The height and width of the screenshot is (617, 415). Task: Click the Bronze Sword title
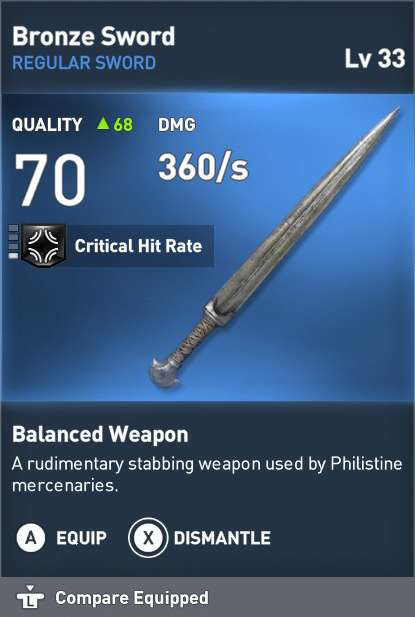(x=94, y=36)
